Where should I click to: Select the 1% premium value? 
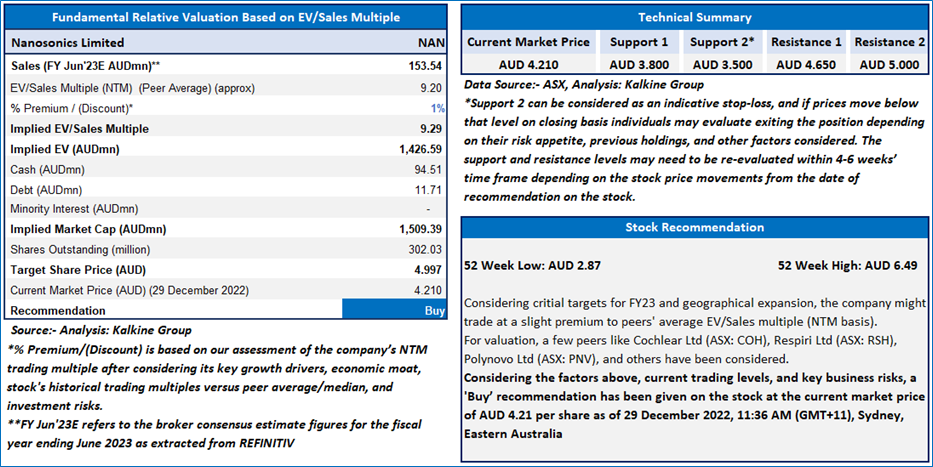[437, 108]
